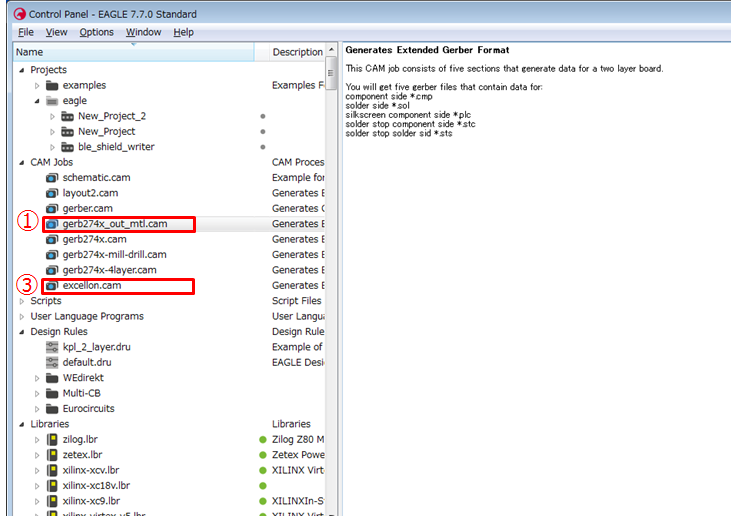The image size is (731, 516).
Task: Select the kpl_2_layer.dru entry
Action: [x=97, y=347]
